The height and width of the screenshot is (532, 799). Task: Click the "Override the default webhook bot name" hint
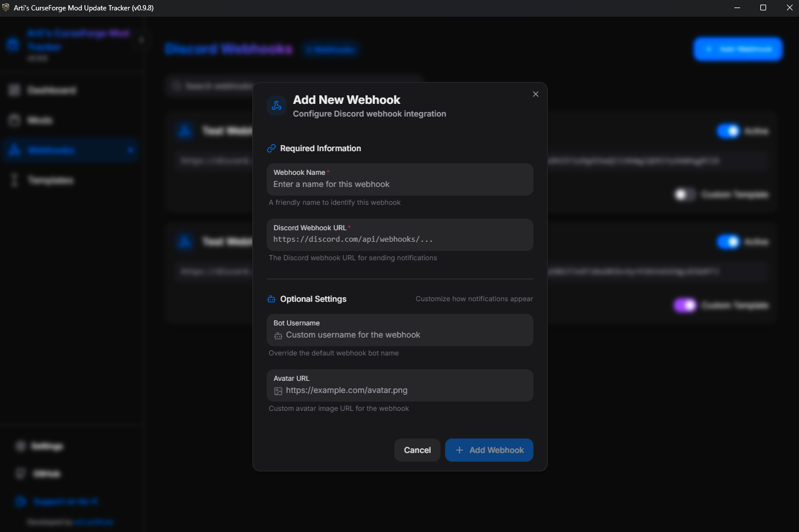[334, 353]
